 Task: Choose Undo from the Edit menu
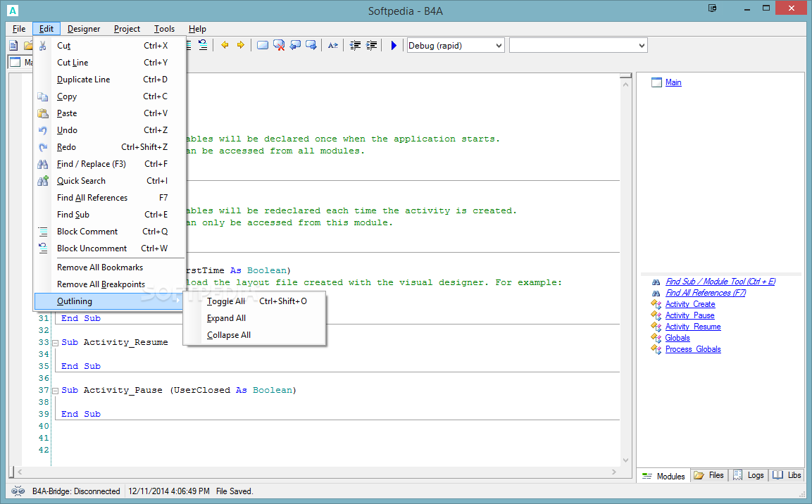coord(109,130)
